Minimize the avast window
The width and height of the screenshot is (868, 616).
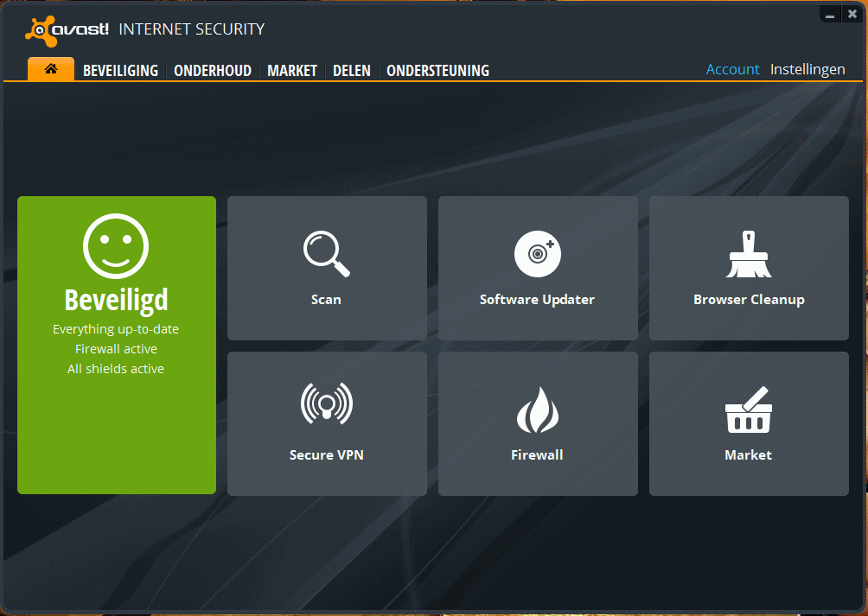click(830, 15)
